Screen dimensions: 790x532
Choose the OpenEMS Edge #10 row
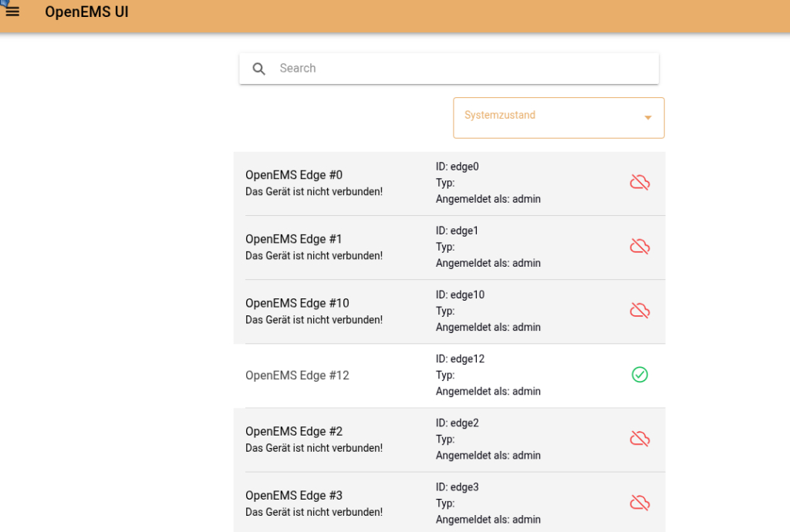297,303
